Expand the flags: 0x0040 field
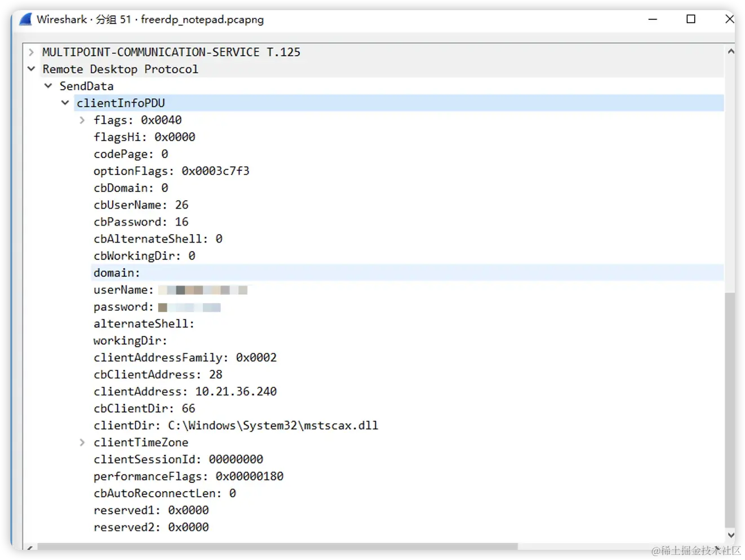This screenshot has height=560, width=745. (82, 120)
